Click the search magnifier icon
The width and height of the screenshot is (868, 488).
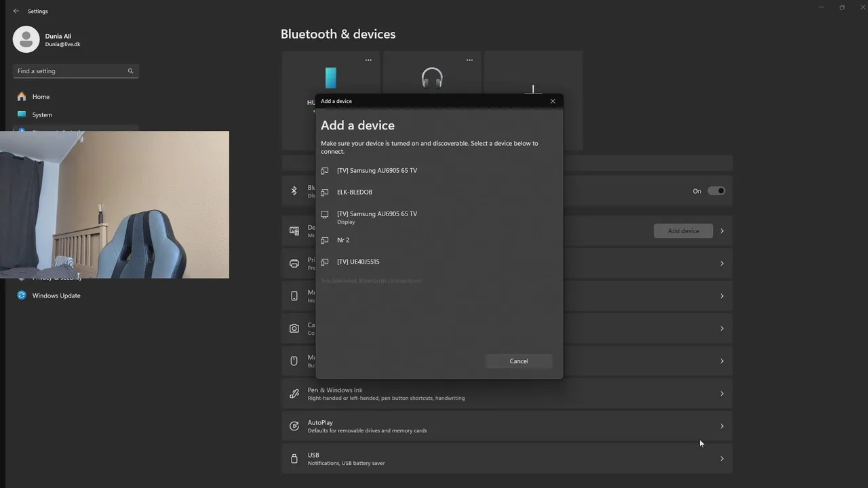(131, 71)
